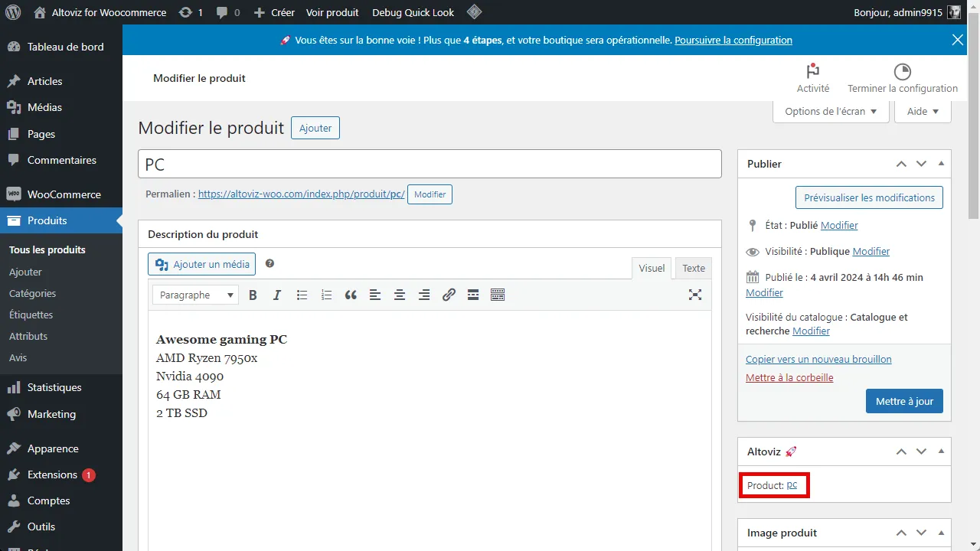Apply bold formatting in editor
980x551 pixels.
click(x=253, y=295)
